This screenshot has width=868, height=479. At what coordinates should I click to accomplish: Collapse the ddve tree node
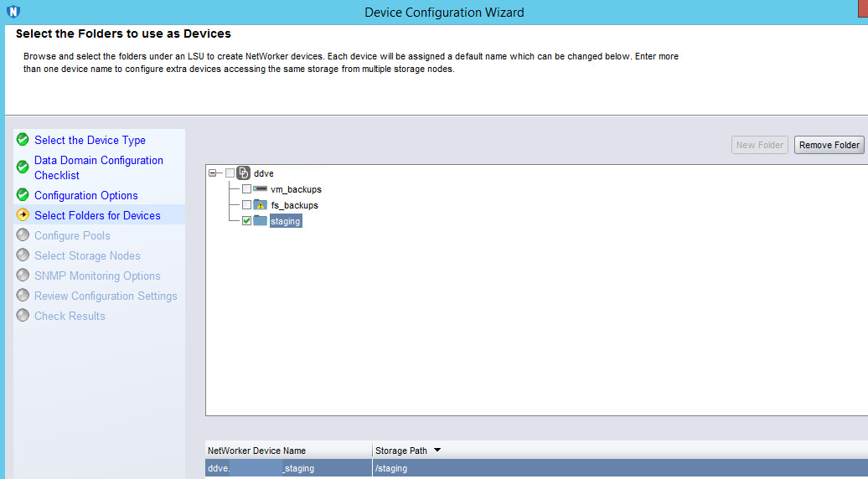click(x=213, y=173)
